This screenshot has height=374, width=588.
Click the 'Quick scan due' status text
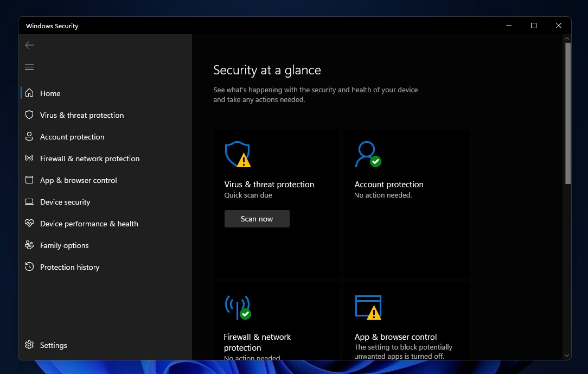point(248,195)
